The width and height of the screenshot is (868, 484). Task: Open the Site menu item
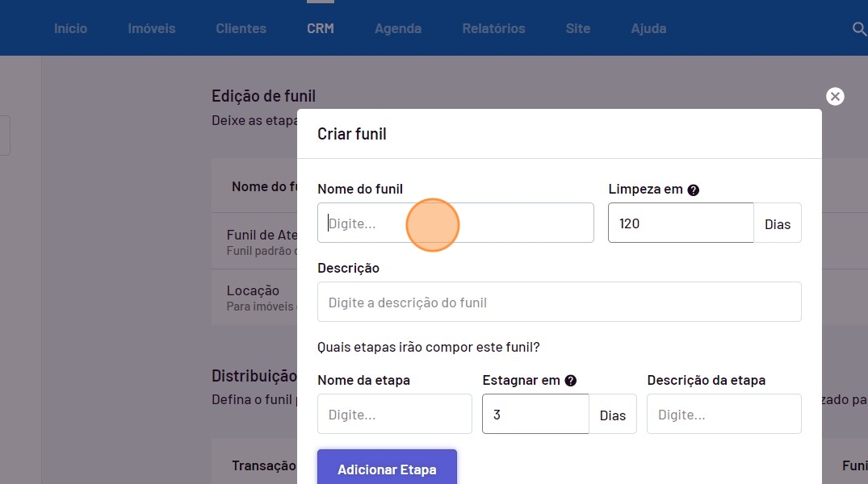577,28
